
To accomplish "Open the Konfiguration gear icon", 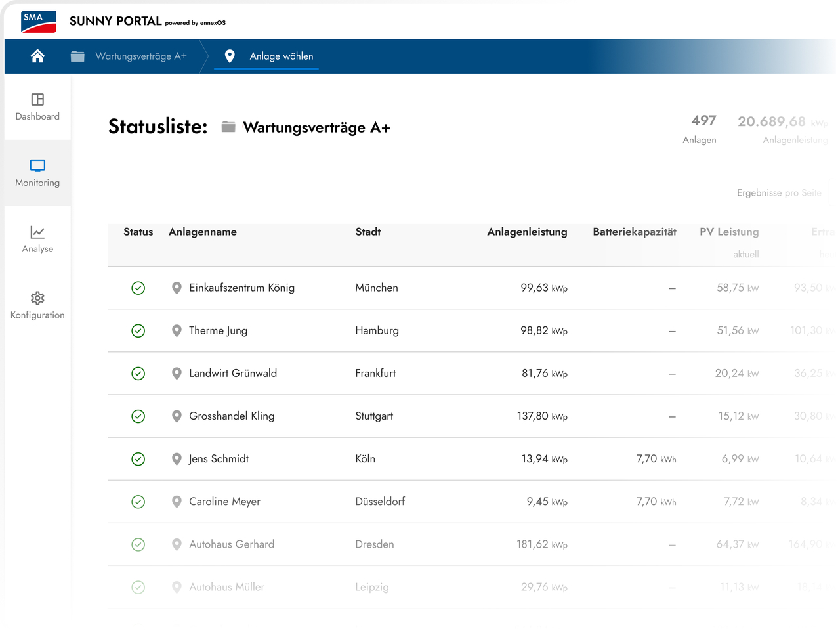I will pos(37,298).
